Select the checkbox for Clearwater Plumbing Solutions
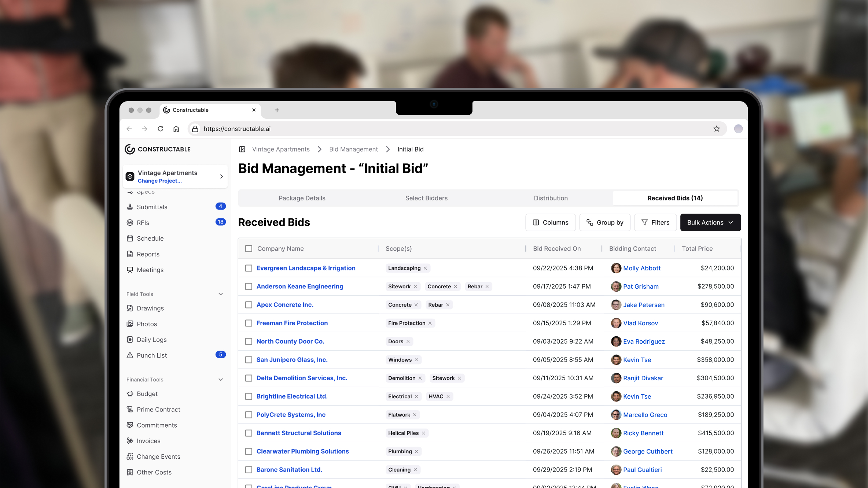The width and height of the screenshot is (868, 488). (x=249, y=451)
